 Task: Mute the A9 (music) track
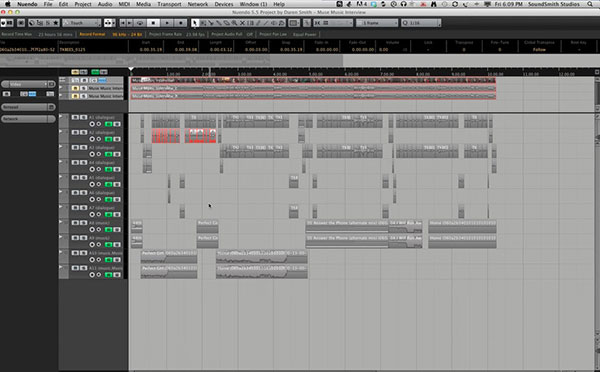[x=75, y=238]
